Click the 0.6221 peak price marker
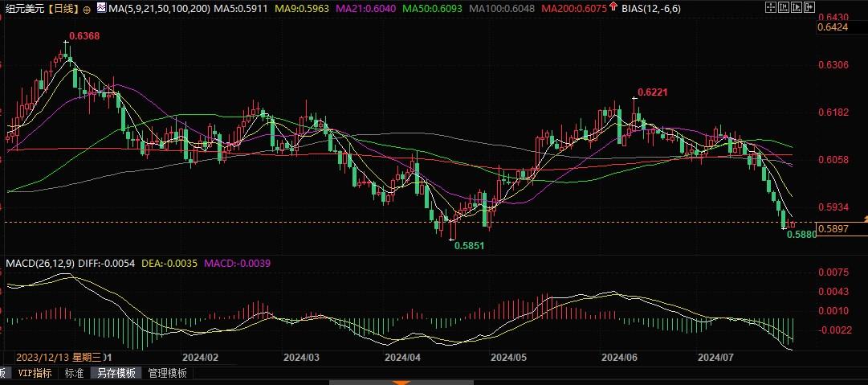 coord(653,92)
